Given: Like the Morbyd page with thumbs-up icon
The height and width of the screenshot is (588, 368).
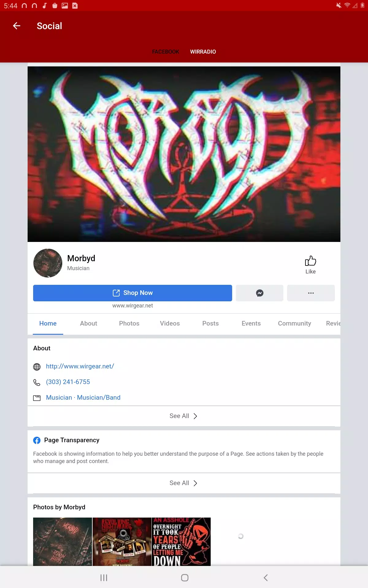Looking at the screenshot, I should [310, 265].
